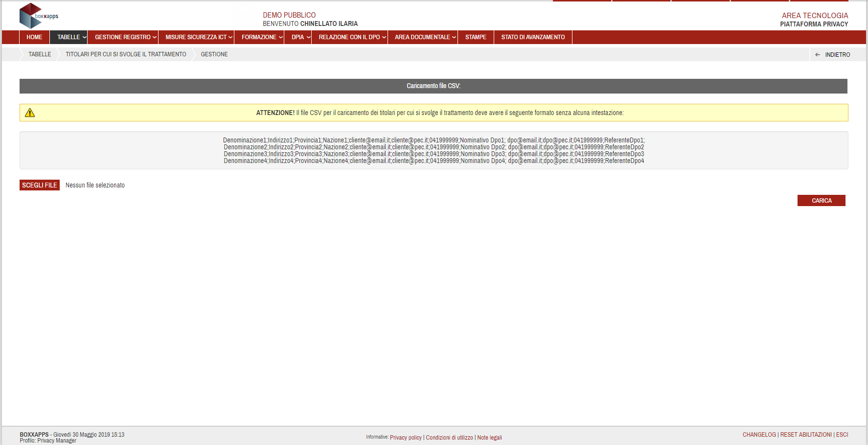Screen dimensions: 868x445
Task: Click BENVENUTO CHINELLATO ILARIA text
Action: point(310,23)
